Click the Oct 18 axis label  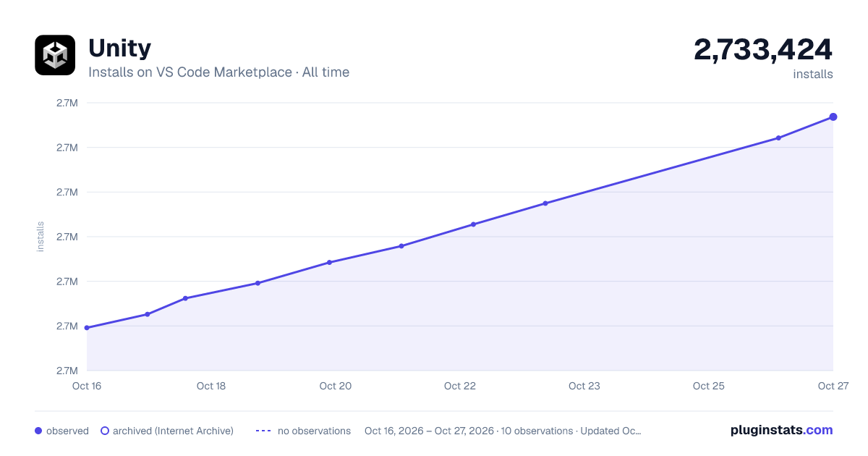pos(211,386)
